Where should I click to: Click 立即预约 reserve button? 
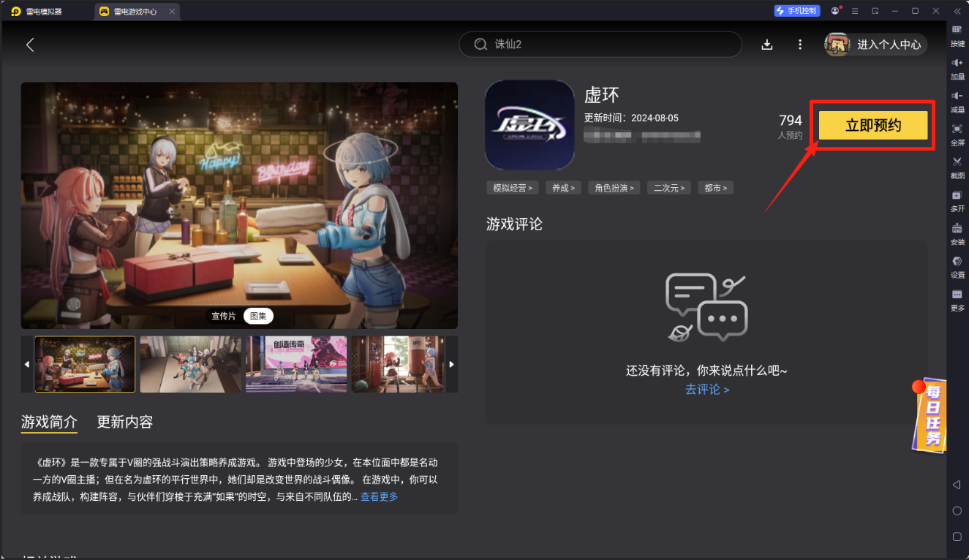(x=873, y=126)
